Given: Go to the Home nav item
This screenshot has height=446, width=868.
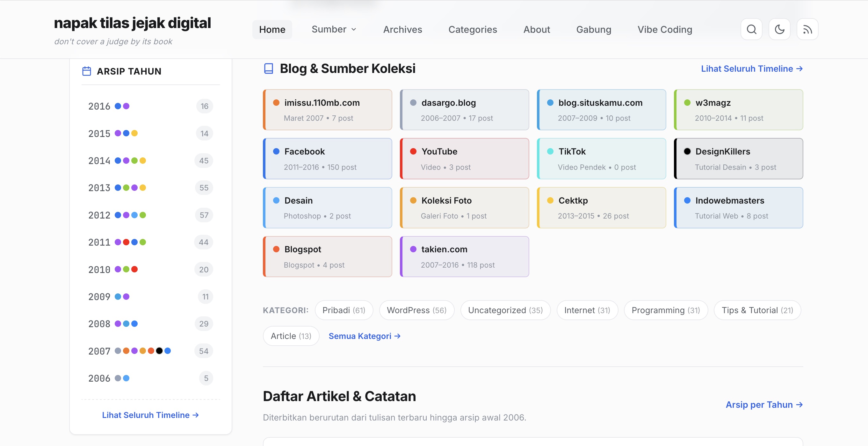Looking at the screenshot, I should [272, 29].
